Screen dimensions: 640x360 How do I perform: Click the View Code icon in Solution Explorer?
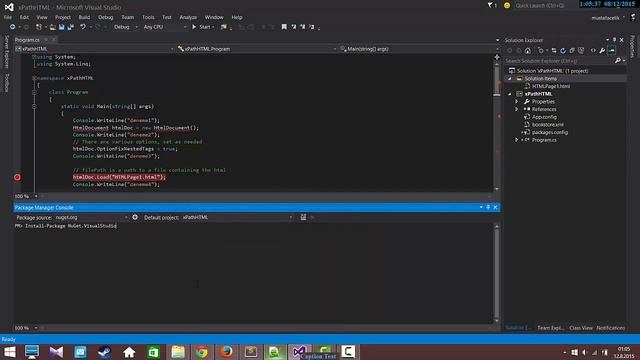tap(593, 51)
